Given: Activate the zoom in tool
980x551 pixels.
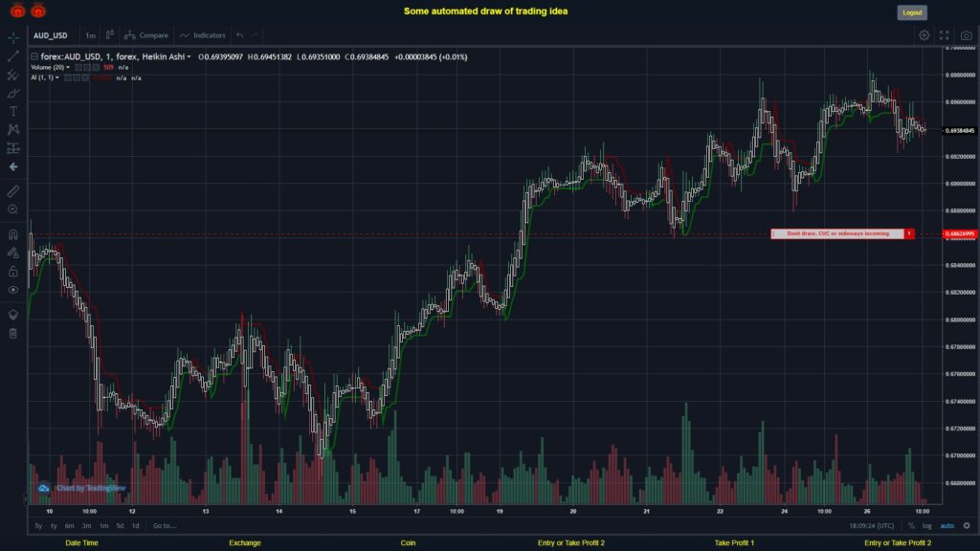Looking at the screenshot, I should point(13,209).
